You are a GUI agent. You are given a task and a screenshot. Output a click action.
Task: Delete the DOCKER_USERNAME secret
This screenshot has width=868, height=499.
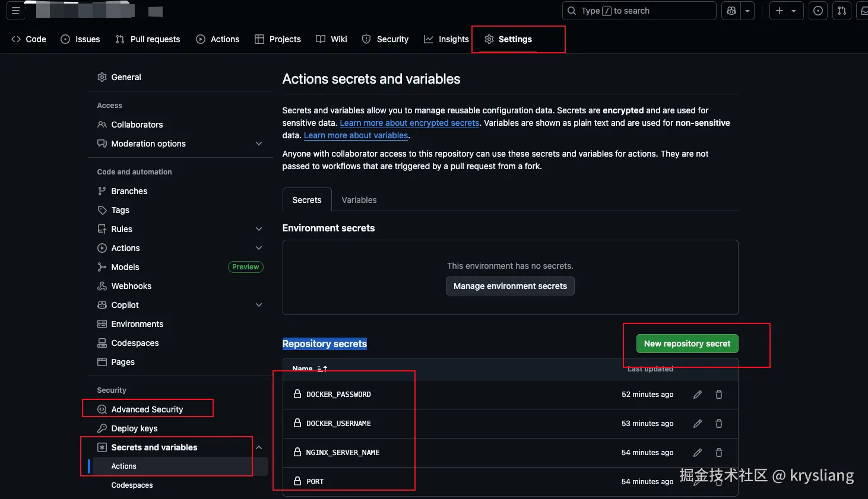pos(719,424)
